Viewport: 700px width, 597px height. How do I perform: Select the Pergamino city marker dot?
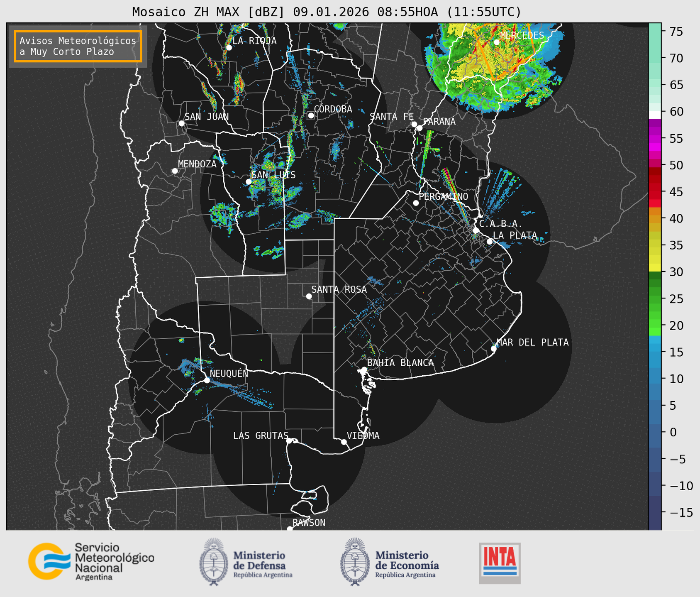416,203
